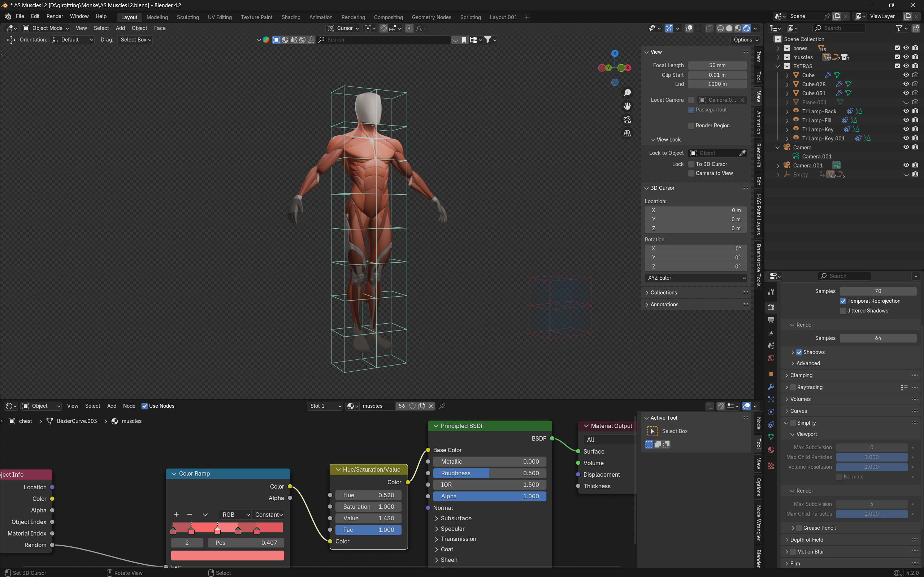Open the Item sidebar tab
Image resolution: width=924 pixels, height=577 pixels.
click(x=759, y=57)
